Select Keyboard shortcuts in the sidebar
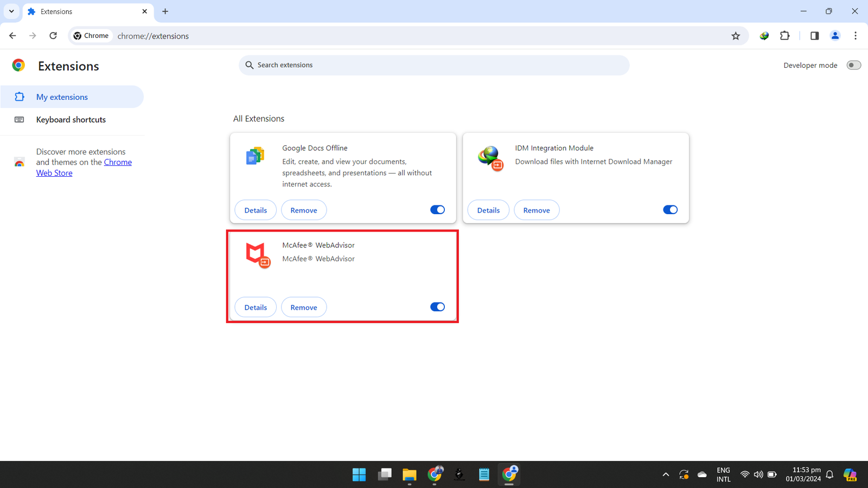 [x=71, y=120]
